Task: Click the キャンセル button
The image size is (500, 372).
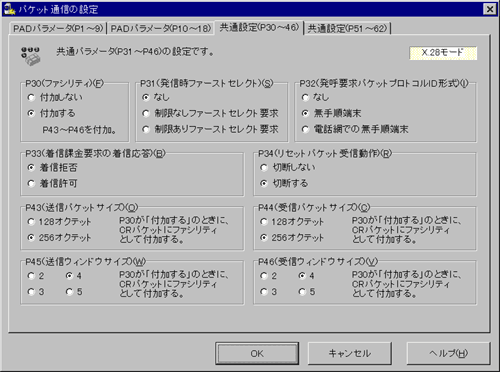Action: [x=350, y=353]
